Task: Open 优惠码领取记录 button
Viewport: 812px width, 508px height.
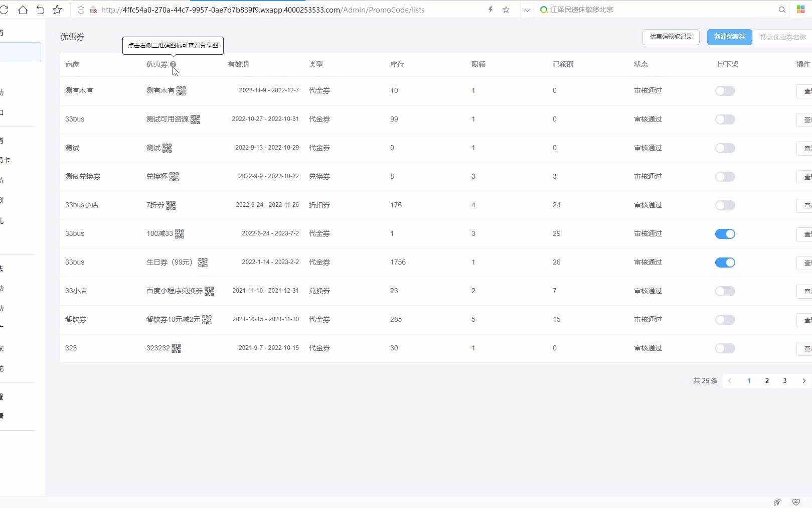Action: point(671,37)
